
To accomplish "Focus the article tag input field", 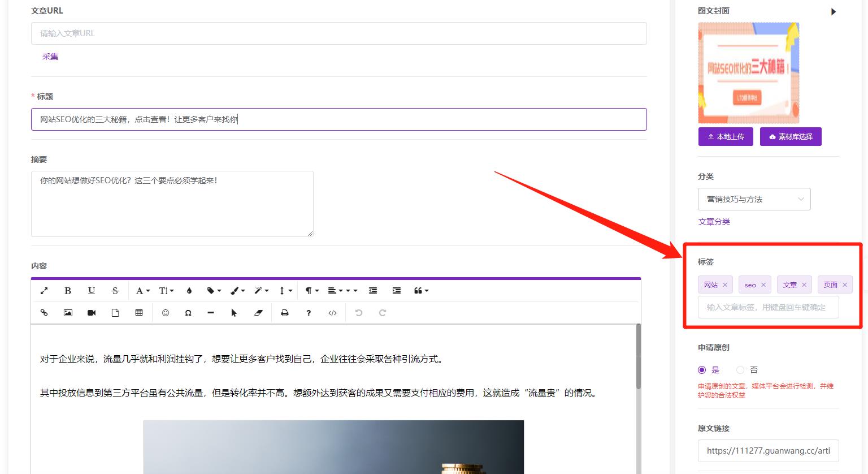I will pyautogui.click(x=768, y=307).
